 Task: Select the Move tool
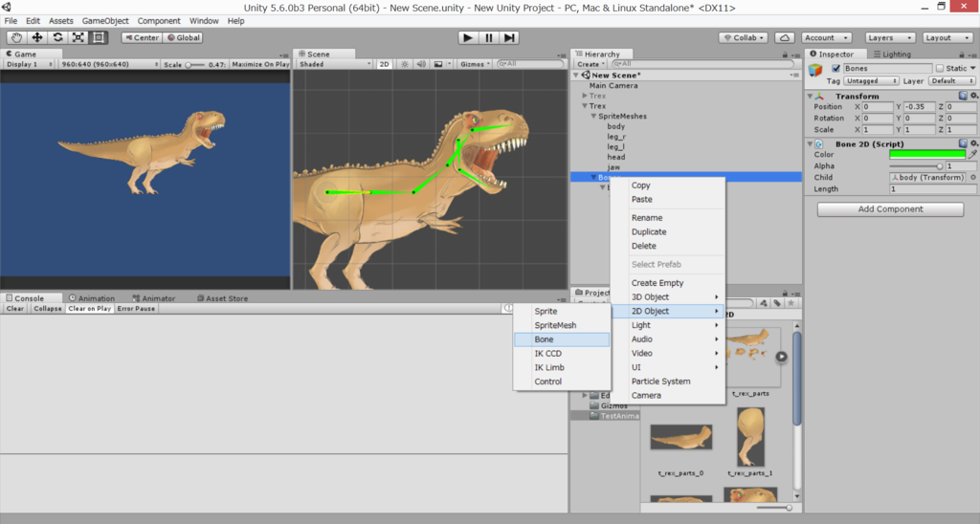click(37, 37)
